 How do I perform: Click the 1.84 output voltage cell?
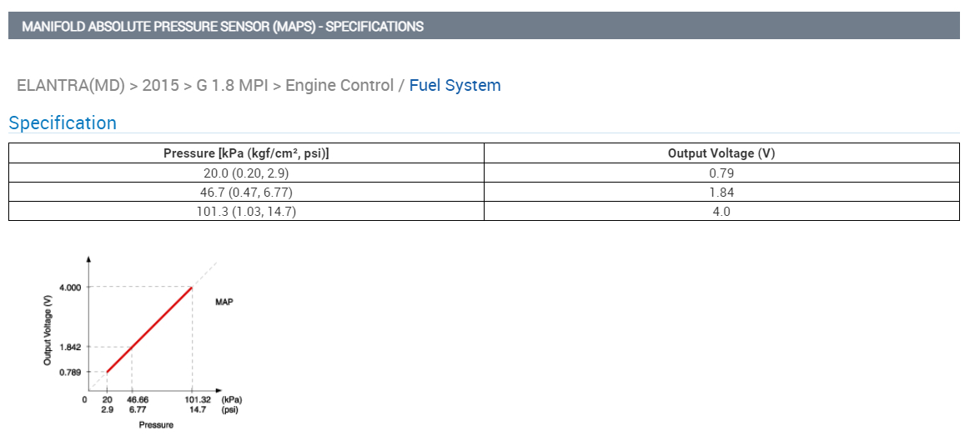(x=721, y=193)
